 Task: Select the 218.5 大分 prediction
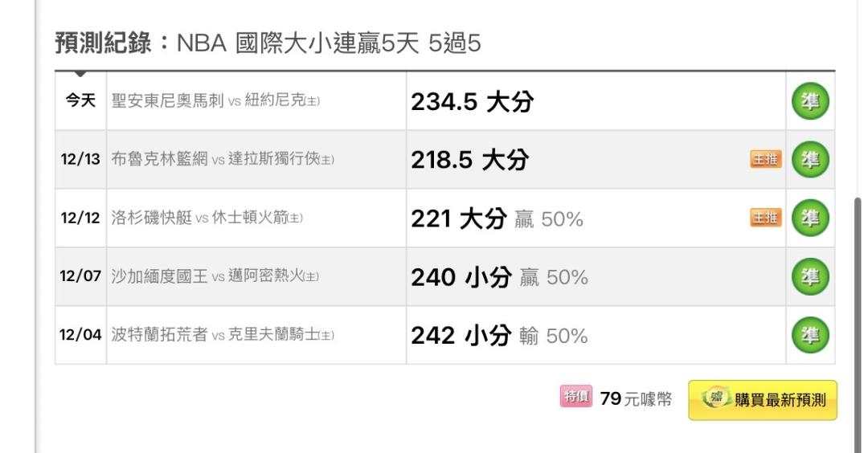(470, 160)
